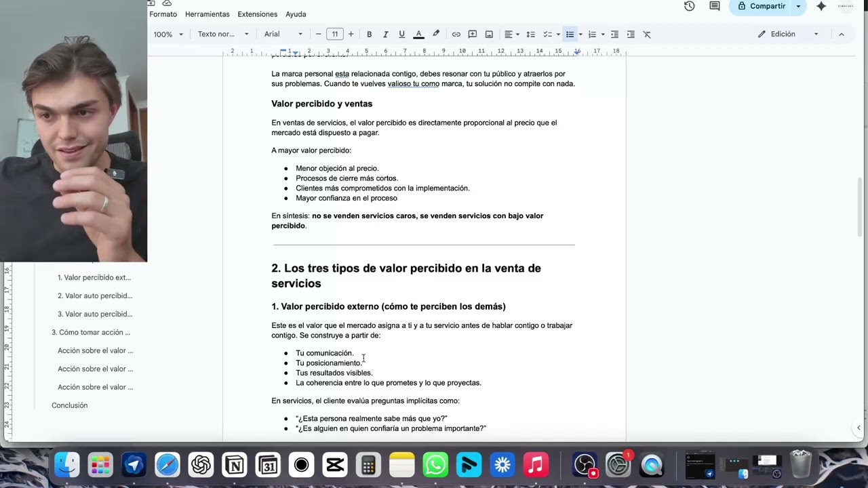The height and width of the screenshot is (488, 868).
Task: Click the 'Valor percibido y ventas' heading
Action: [x=322, y=104]
